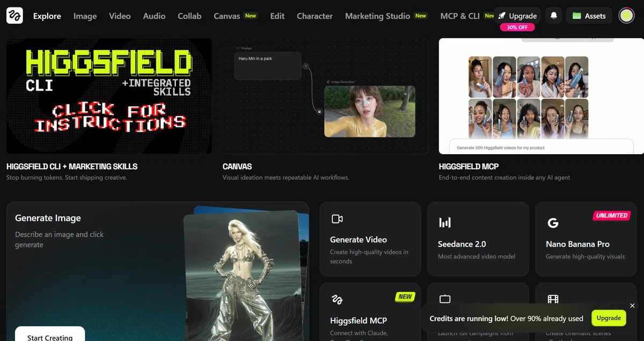Click the film strip icon card
644x341 pixels.
click(553, 299)
